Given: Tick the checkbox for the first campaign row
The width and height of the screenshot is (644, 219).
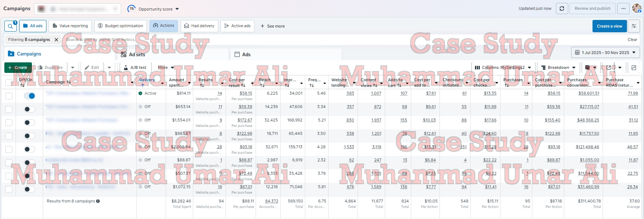Looking at the screenshot, I should [x=9, y=96].
